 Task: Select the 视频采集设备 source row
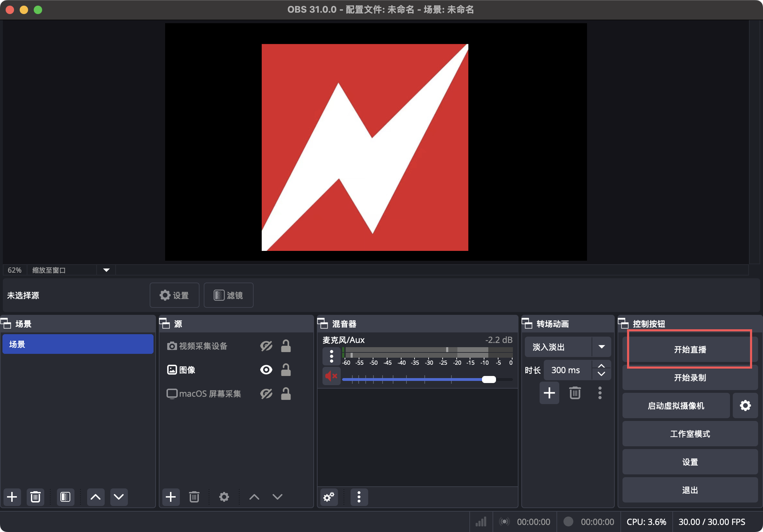coord(236,346)
